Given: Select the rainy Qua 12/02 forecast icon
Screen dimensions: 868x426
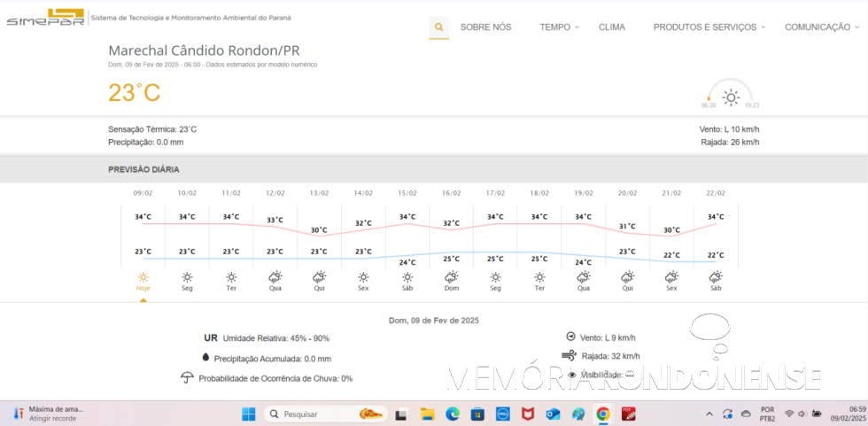Looking at the screenshot, I should click(x=275, y=277).
